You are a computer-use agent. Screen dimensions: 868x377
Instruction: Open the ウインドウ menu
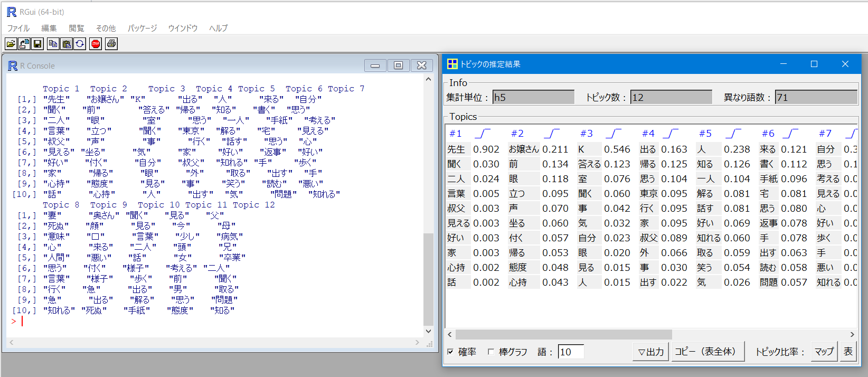pos(183,28)
